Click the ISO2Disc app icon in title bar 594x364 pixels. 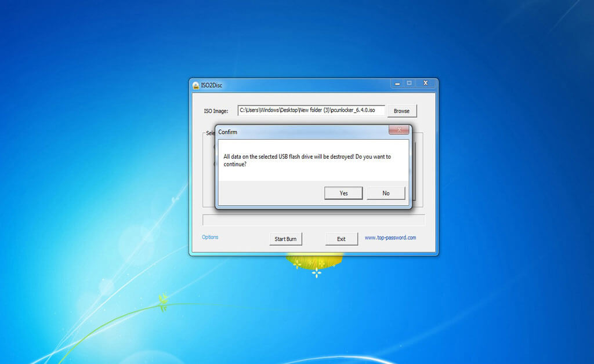pos(196,85)
